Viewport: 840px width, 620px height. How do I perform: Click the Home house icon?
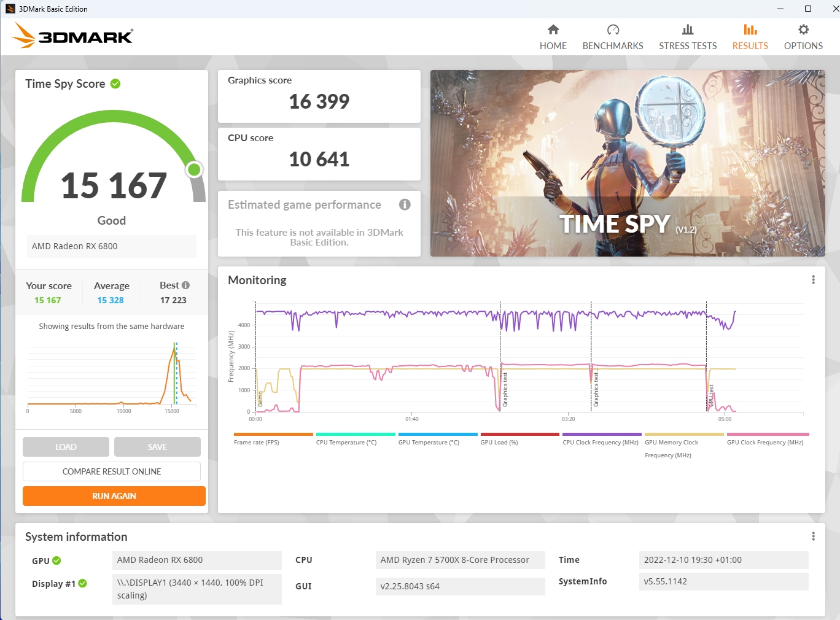pyautogui.click(x=553, y=29)
